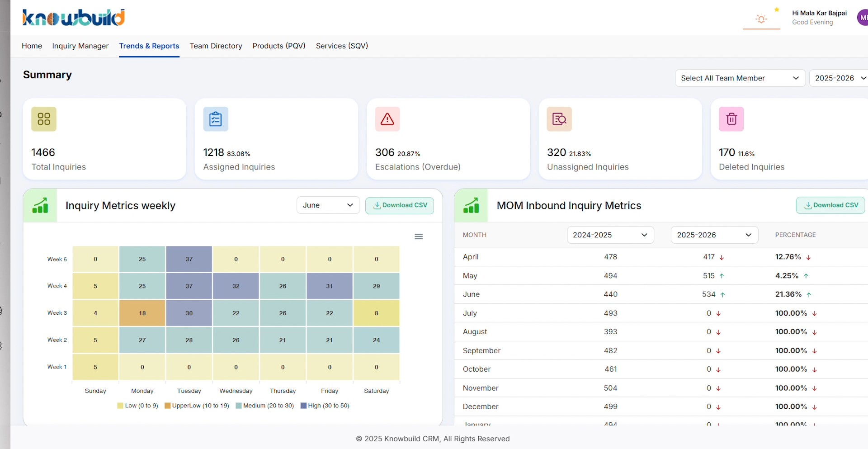Click the Total Inquiries grid icon
Screen dimensions: 868x449
[44, 119]
